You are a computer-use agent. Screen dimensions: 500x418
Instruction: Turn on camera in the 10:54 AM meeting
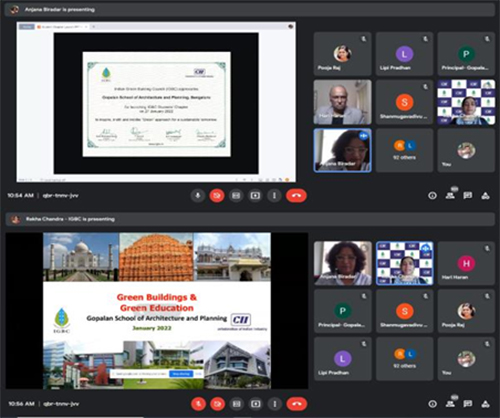217,195
